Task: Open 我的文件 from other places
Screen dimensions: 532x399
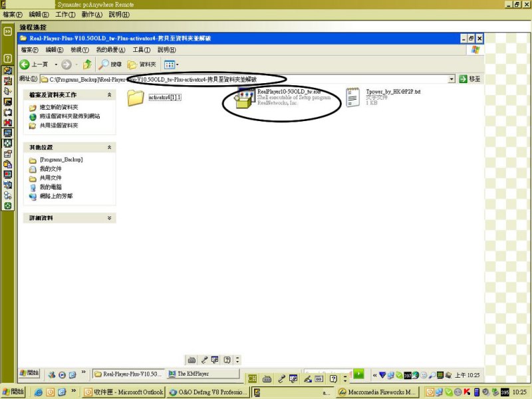Action: [x=51, y=169]
